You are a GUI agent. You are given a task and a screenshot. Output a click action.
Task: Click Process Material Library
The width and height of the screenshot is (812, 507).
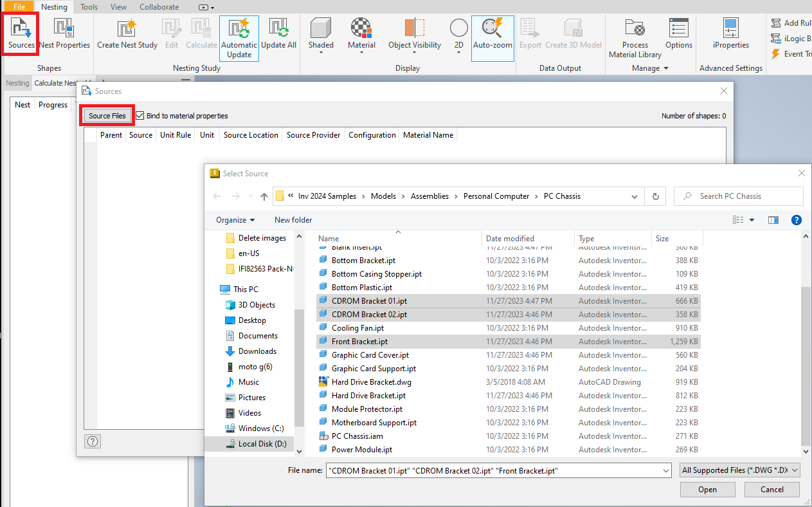[x=635, y=38]
